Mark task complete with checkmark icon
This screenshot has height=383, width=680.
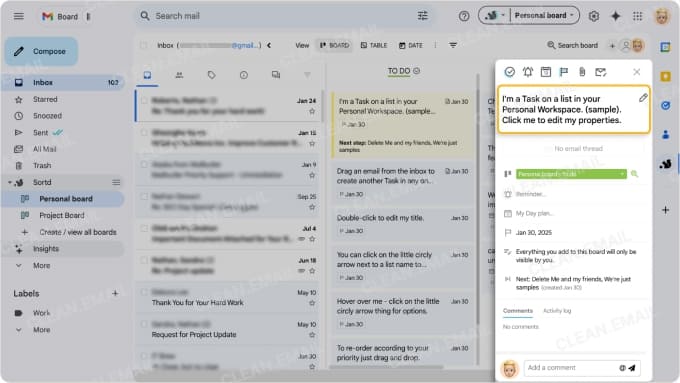[510, 72]
